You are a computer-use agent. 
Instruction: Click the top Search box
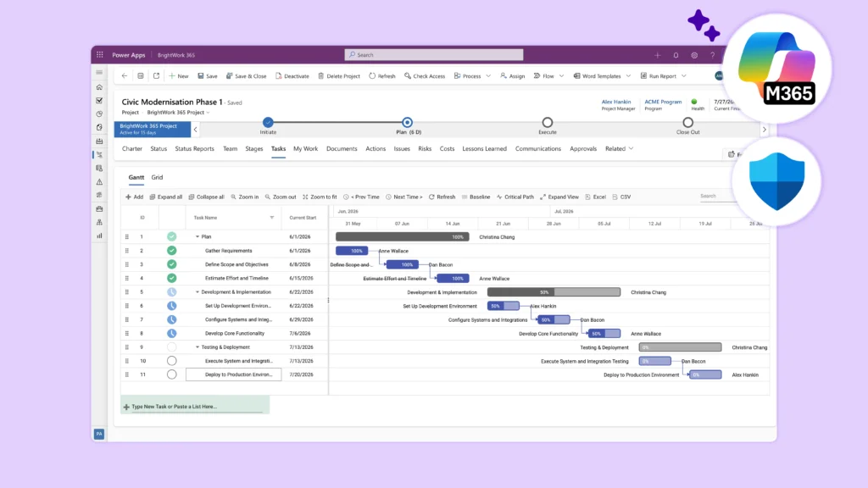point(433,55)
